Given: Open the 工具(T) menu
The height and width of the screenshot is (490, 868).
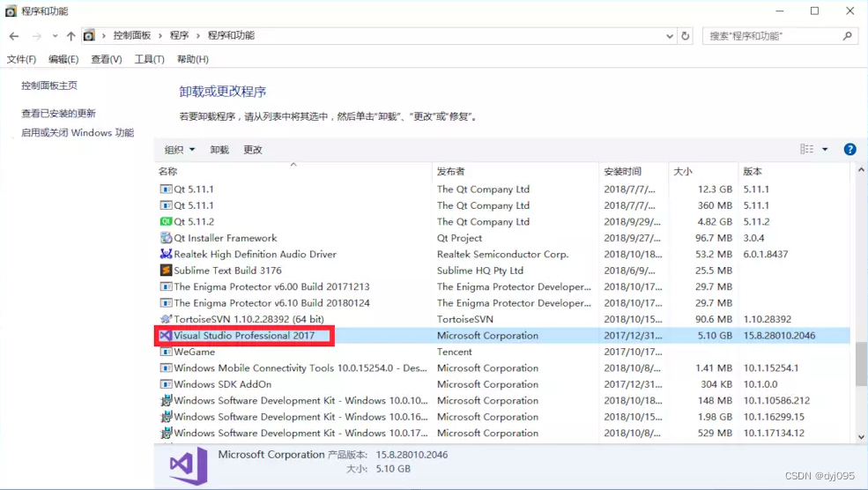Looking at the screenshot, I should (150, 59).
